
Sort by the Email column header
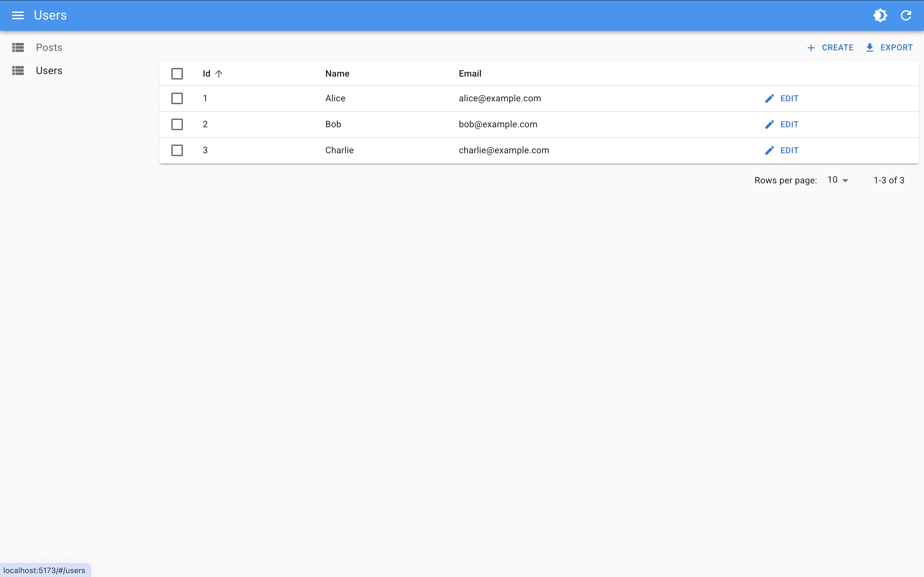point(470,74)
